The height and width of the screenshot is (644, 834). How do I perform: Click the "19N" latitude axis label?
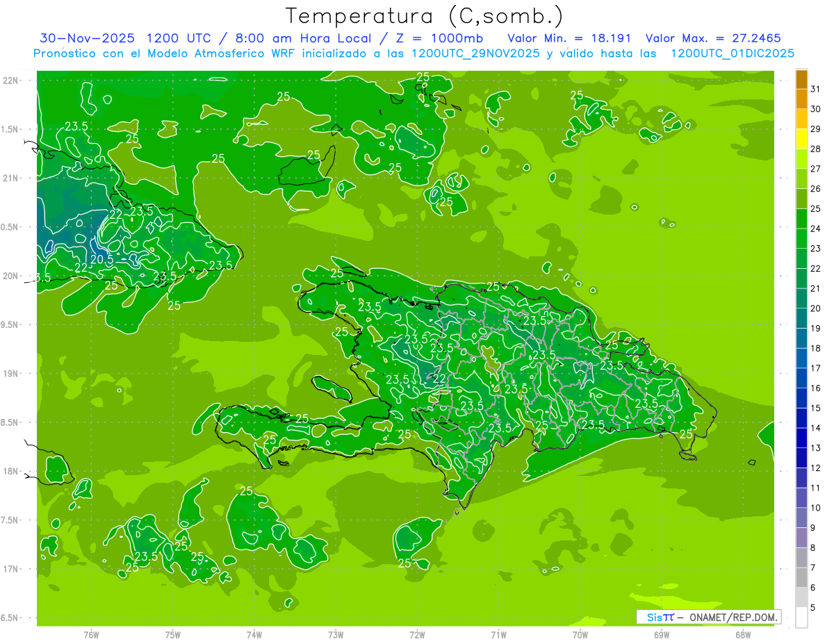(x=10, y=374)
